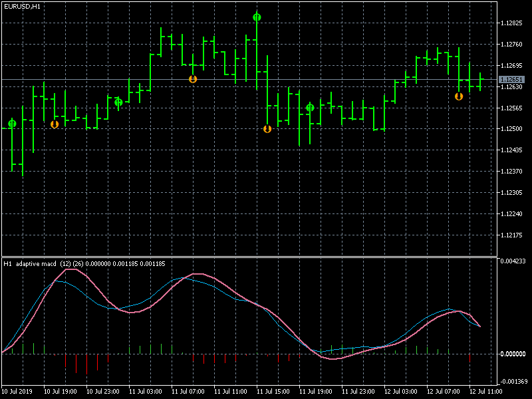Viewport: 532px width, 399px height.
Task: Click the 1.12760 price scale label
Action: coord(511,44)
